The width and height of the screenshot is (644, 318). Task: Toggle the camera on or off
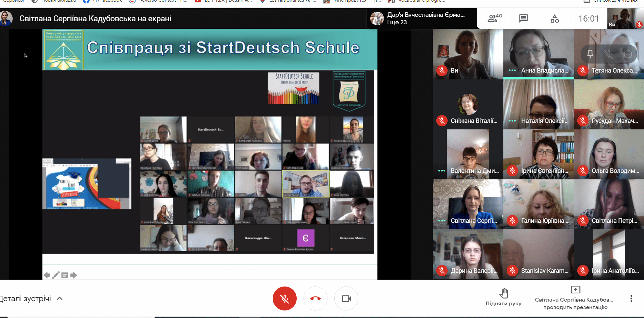(346, 298)
